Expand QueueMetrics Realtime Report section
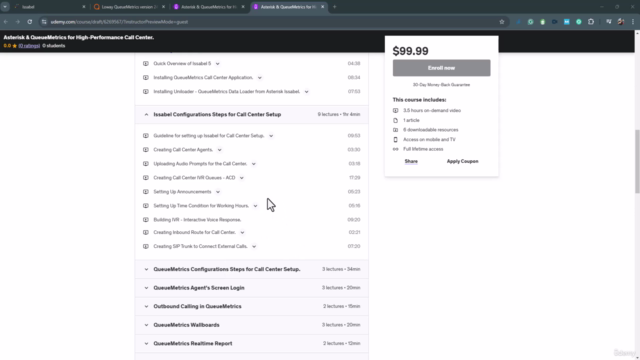The width and height of the screenshot is (640, 360). pos(251,343)
